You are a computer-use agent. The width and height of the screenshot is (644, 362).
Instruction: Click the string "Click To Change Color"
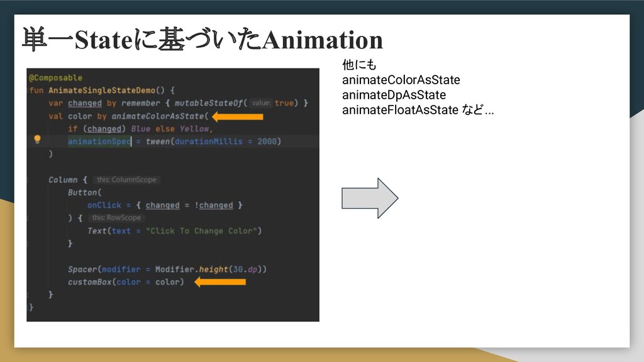tap(202, 231)
